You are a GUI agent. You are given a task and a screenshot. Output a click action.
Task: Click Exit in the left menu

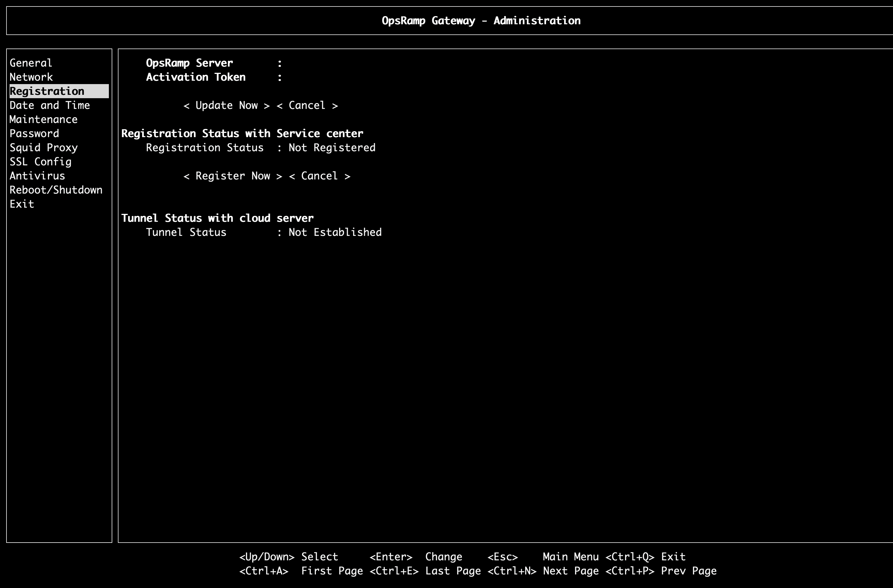(22, 204)
